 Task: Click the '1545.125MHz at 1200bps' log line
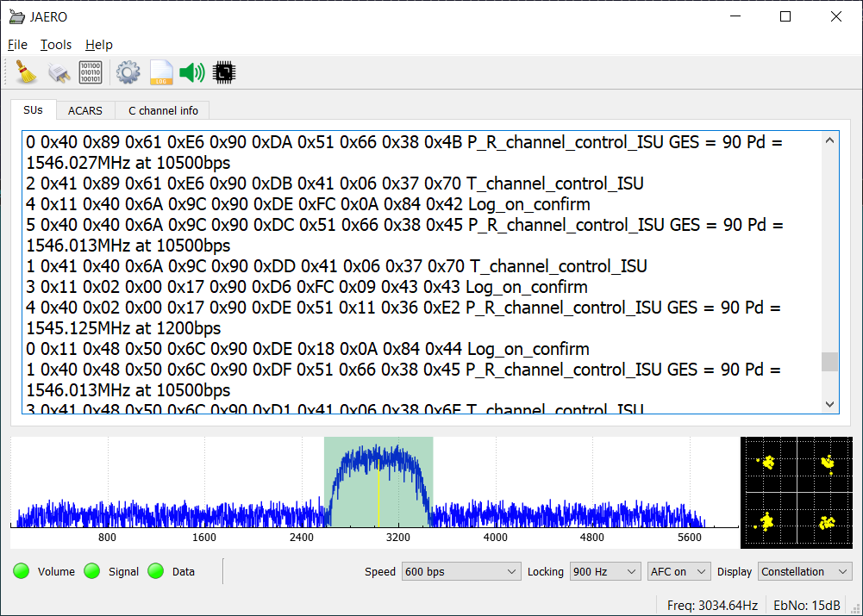(124, 328)
